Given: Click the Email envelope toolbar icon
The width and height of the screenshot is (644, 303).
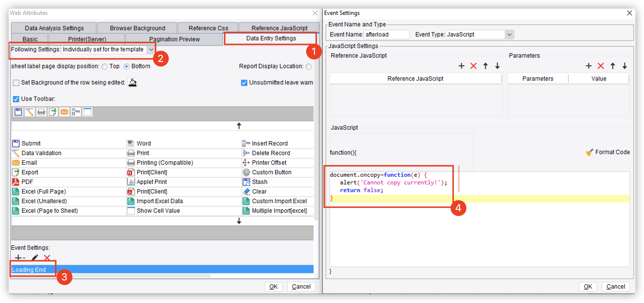Looking at the screenshot, I should pos(64,112).
